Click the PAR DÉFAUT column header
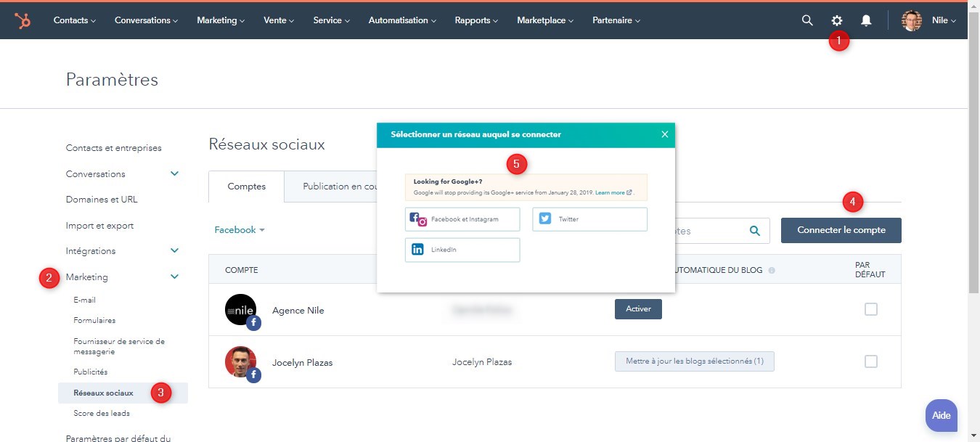980x442 pixels. coord(870,270)
